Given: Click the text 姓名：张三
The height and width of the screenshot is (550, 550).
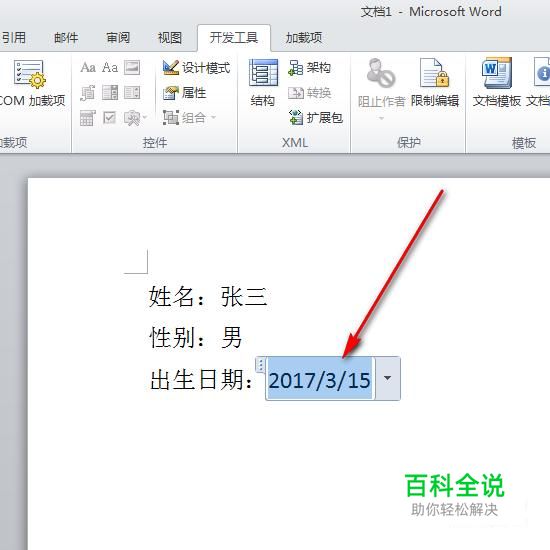Looking at the screenshot, I should (x=208, y=297).
